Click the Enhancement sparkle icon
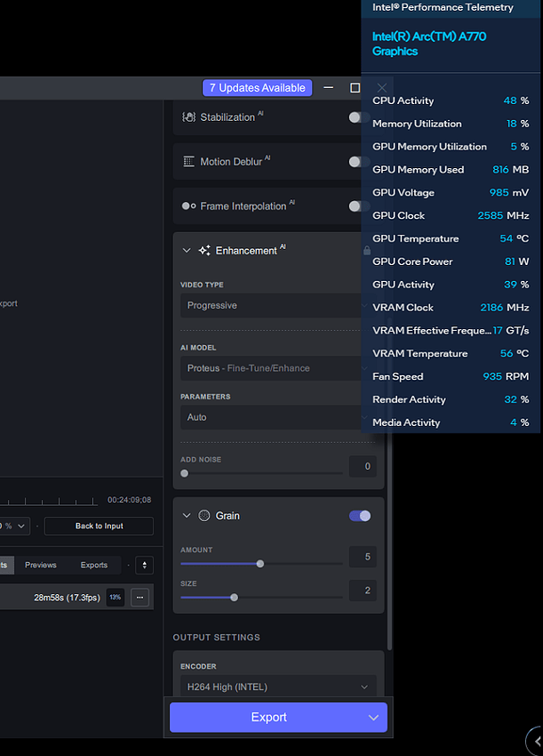 tap(204, 251)
